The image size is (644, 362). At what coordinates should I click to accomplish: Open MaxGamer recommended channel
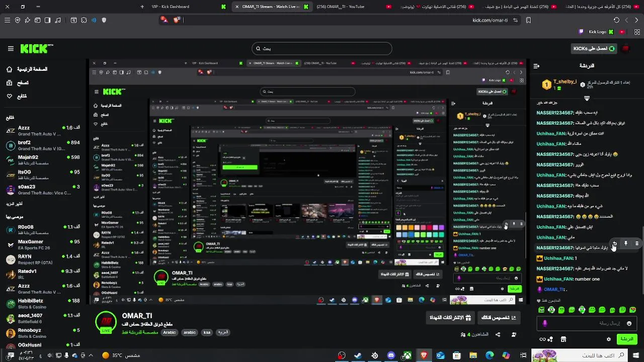[x=43, y=244]
